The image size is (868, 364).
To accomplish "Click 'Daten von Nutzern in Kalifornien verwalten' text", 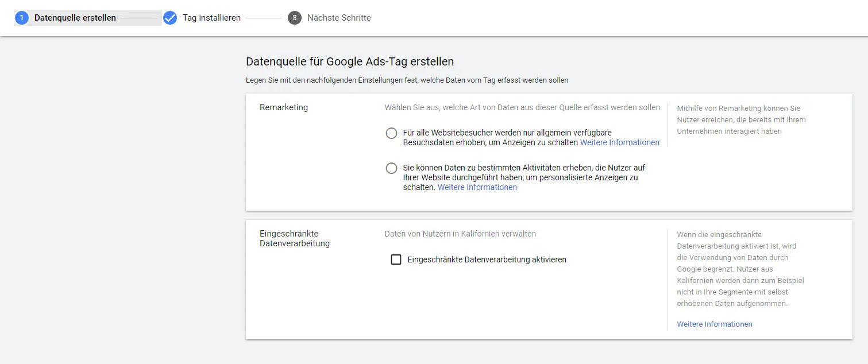I will [460, 234].
